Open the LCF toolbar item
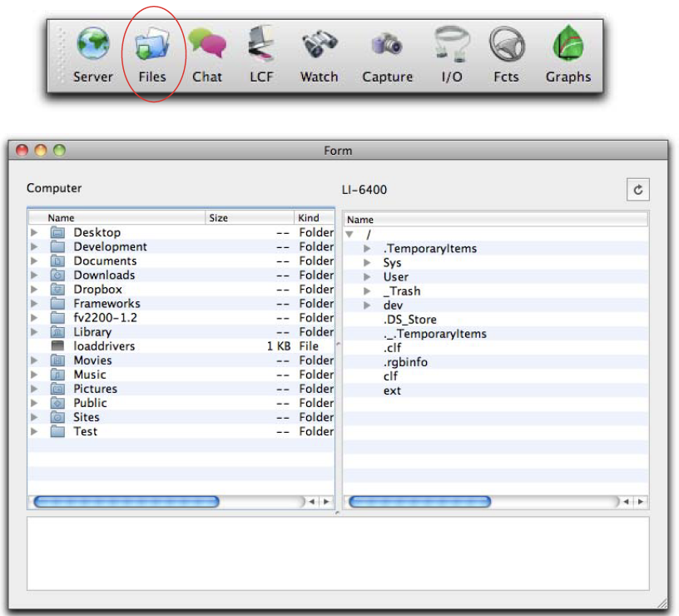The width and height of the screenshot is (679, 616). point(261,55)
